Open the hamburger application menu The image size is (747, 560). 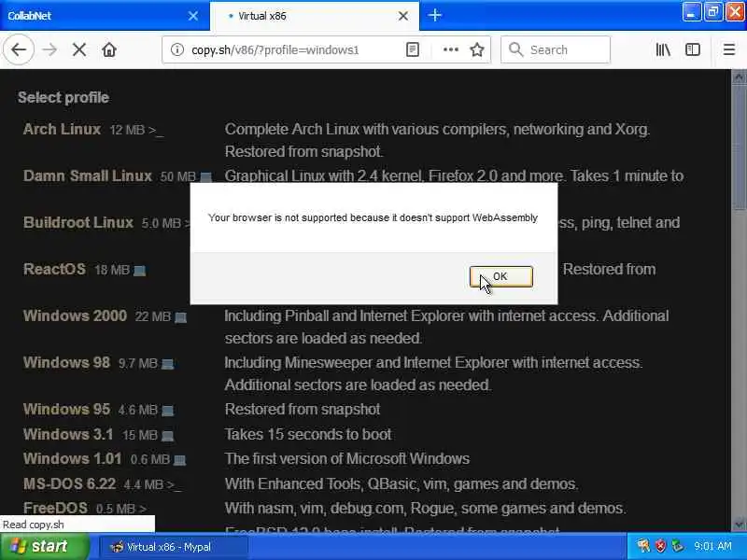pos(729,49)
